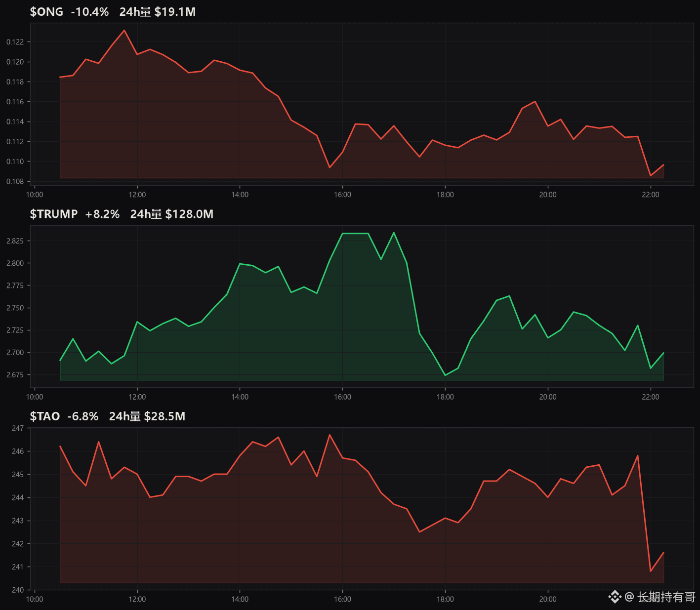Viewport: 700px width, 610px height.
Task: Click the Binance logo icon in watermark
Action: (x=615, y=597)
